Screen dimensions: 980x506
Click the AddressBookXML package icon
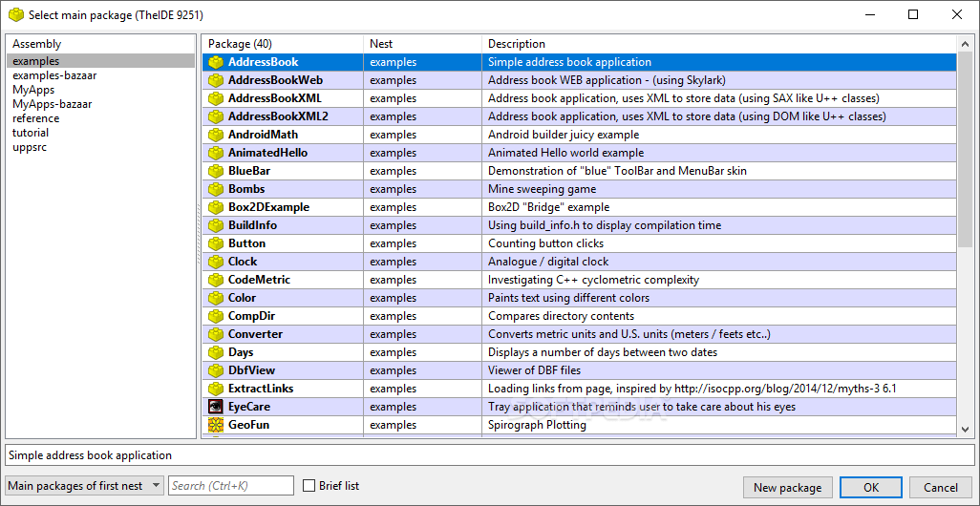216,98
